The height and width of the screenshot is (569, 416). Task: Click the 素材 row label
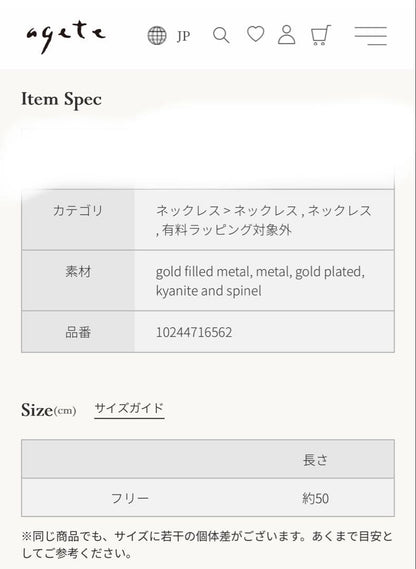coord(78,271)
